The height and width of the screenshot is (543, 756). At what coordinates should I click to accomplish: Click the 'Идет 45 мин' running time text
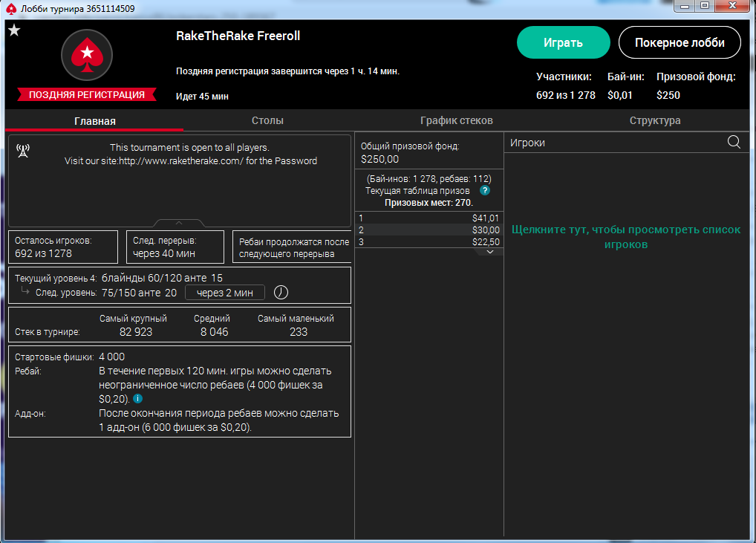pyautogui.click(x=202, y=97)
